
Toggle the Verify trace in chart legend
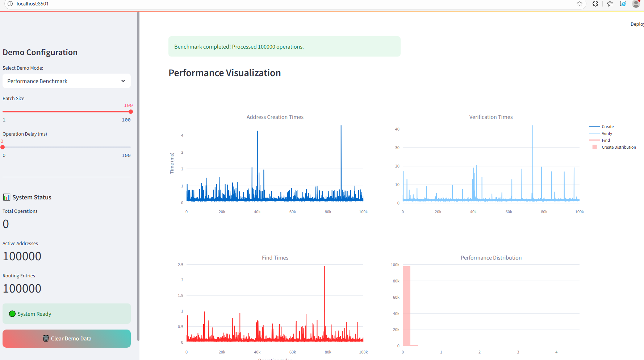[607, 133]
